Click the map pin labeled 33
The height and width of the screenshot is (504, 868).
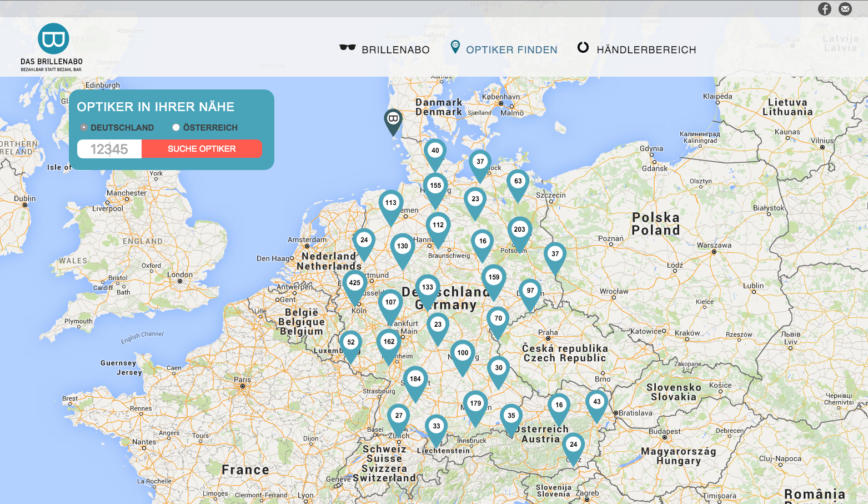click(x=436, y=431)
